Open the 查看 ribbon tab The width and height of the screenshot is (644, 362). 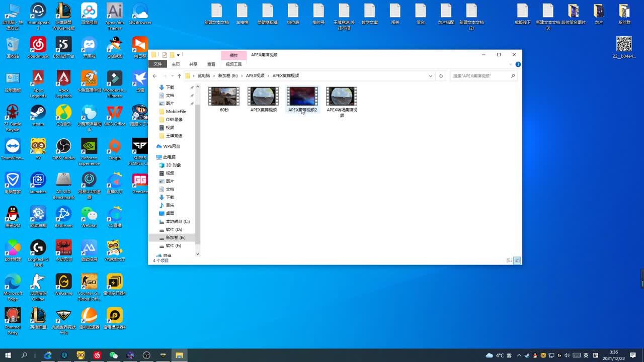(x=211, y=64)
